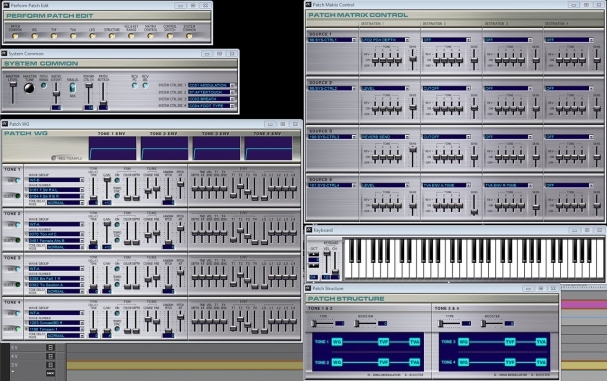Open the Control Switch editor button

click(170, 36)
